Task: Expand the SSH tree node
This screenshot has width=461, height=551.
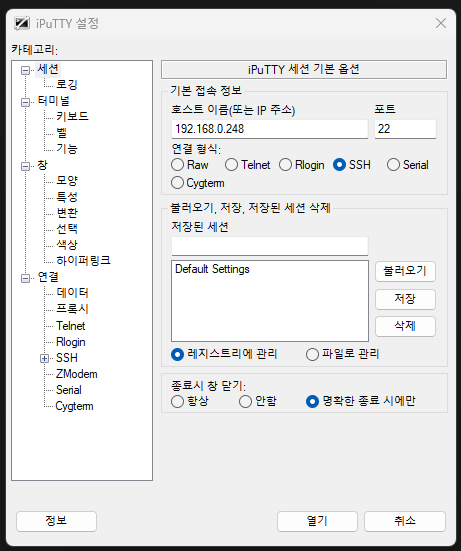Action: click(44, 358)
